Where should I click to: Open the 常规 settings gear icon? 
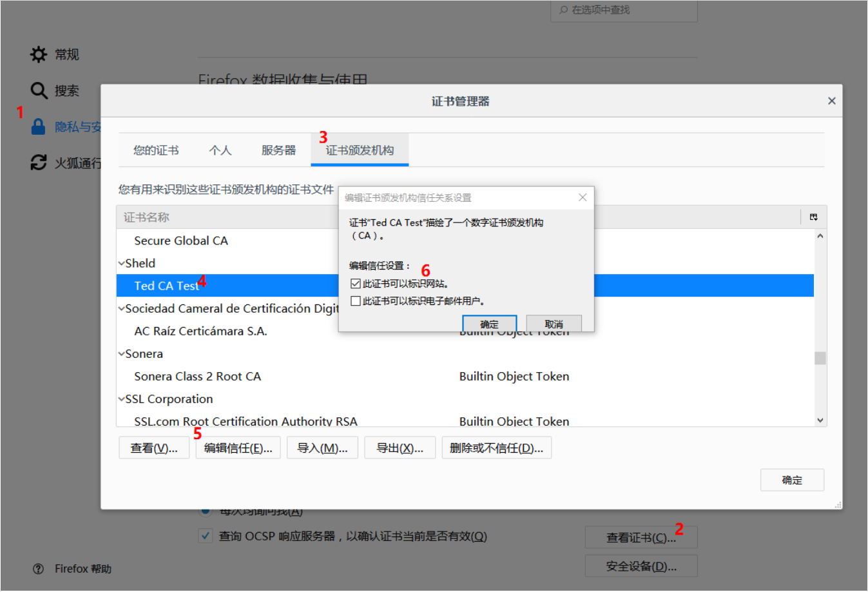(38, 54)
